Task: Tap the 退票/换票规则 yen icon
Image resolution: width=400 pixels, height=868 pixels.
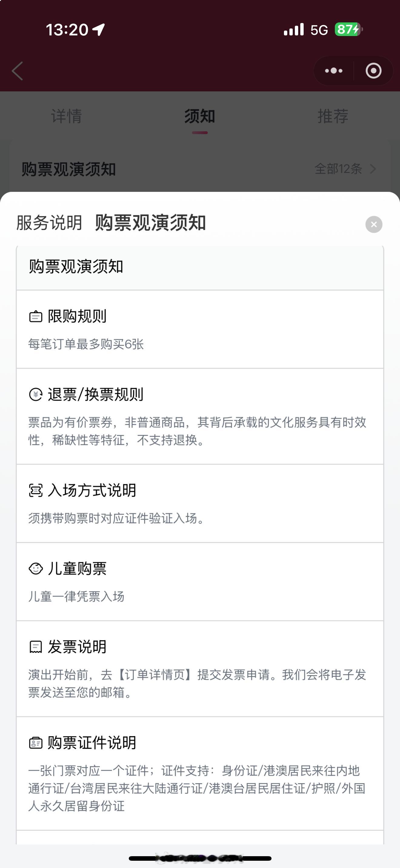Action: (36, 395)
